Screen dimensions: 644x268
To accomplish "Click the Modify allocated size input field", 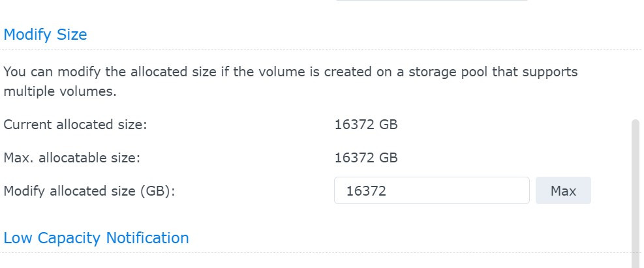I will click(431, 190).
